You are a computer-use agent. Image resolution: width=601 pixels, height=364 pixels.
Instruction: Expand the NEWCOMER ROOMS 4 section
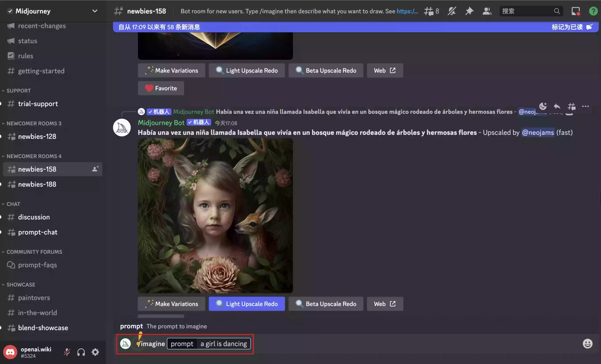[34, 156]
